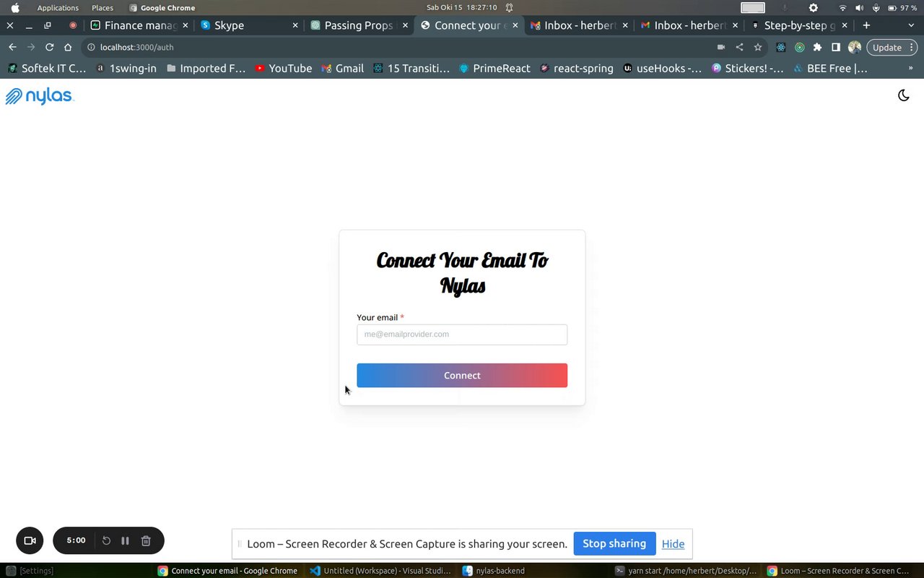Switch to the Finance manager tab
Viewport: 924px width, 578px height.
[x=140, y=25]
